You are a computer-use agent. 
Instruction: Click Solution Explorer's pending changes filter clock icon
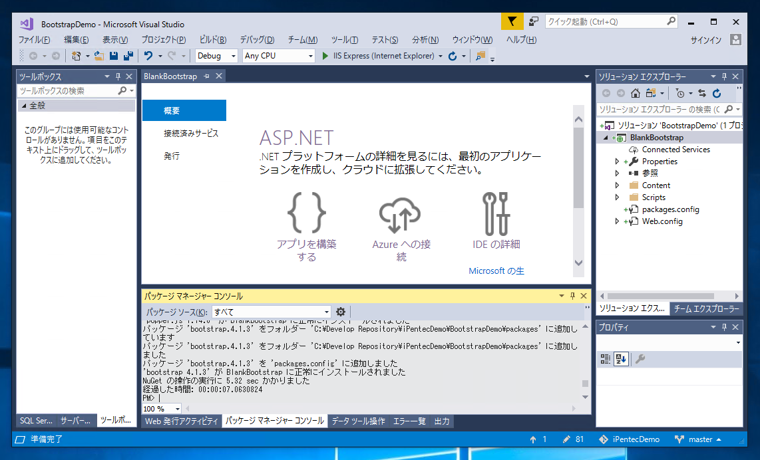[681, 93]
